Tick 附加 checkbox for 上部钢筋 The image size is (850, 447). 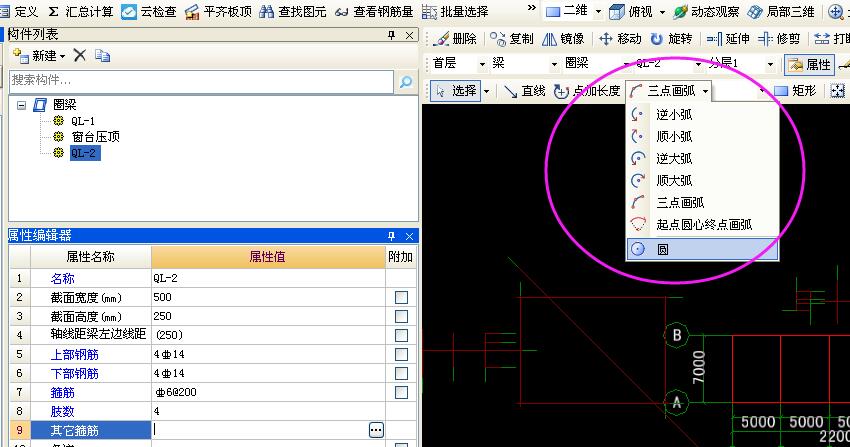[401, 354]
